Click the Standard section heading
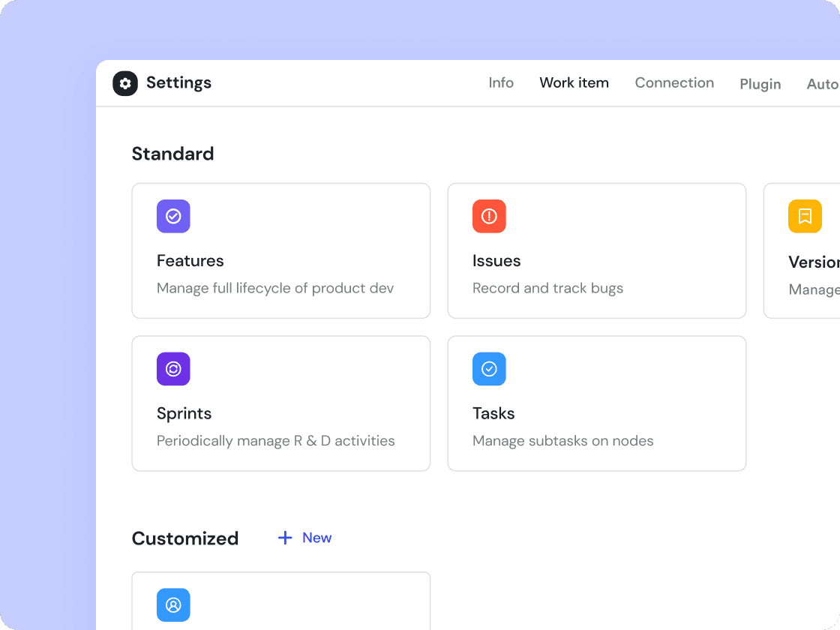Viewport: 840px width, 630px height. pyautogui.click(x=172, y=154)
